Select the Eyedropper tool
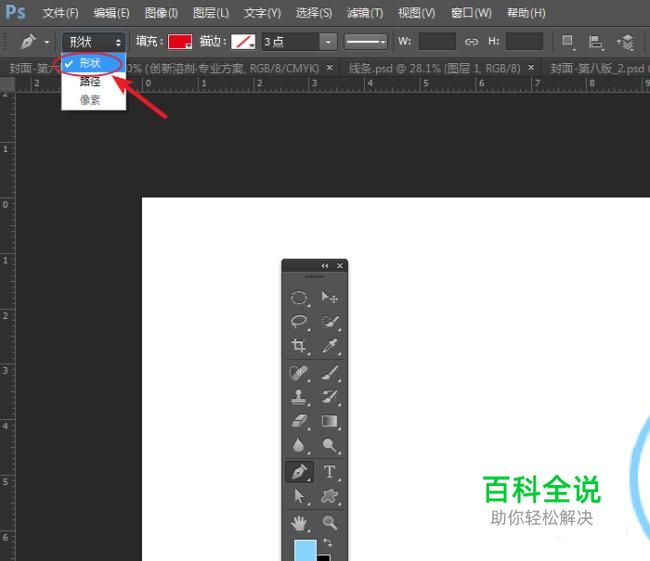Screen dimensions: 650x561 330,347
